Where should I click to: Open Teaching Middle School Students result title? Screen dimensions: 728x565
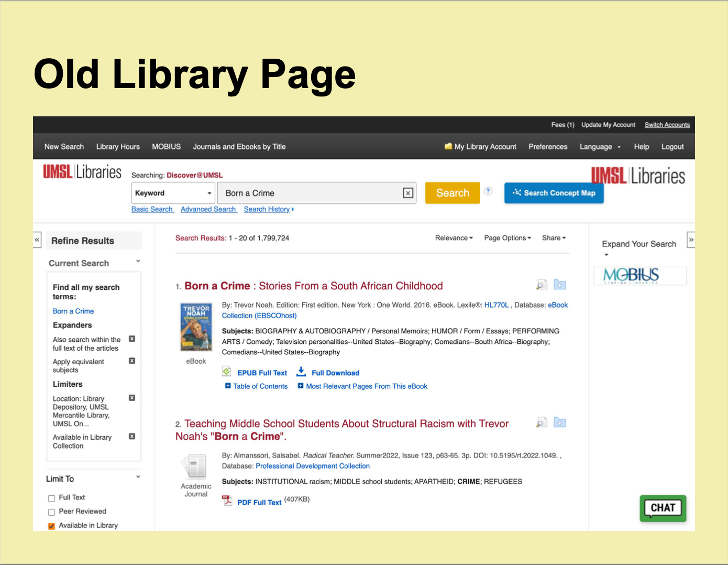(342, 430)
